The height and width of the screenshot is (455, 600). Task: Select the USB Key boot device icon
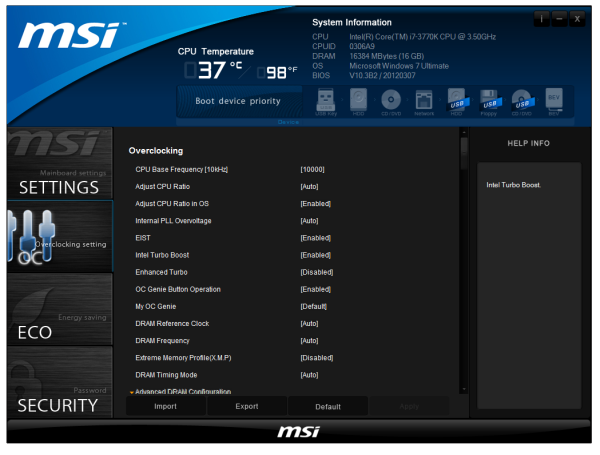[326, 101]
